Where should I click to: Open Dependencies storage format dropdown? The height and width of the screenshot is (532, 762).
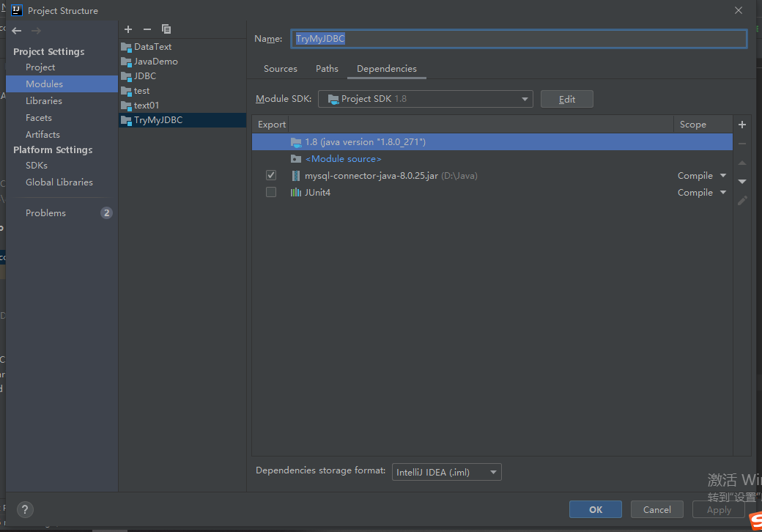coord(447,472)
